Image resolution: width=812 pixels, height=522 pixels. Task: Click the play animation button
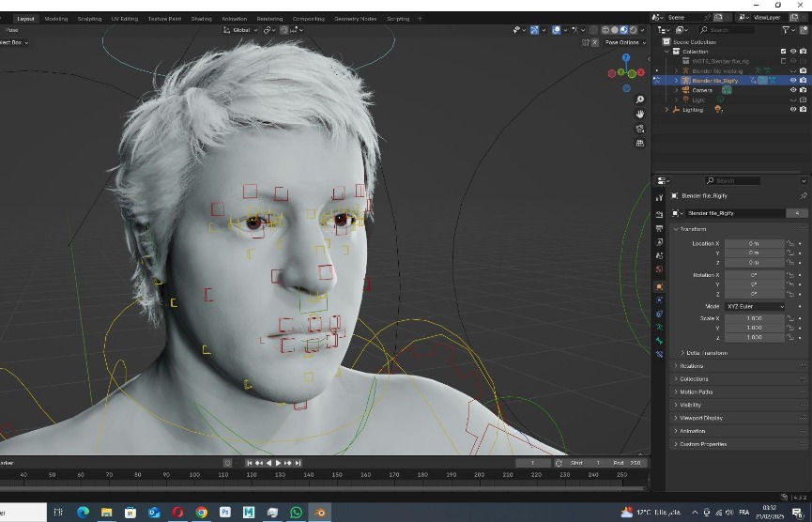click(278, 463)
